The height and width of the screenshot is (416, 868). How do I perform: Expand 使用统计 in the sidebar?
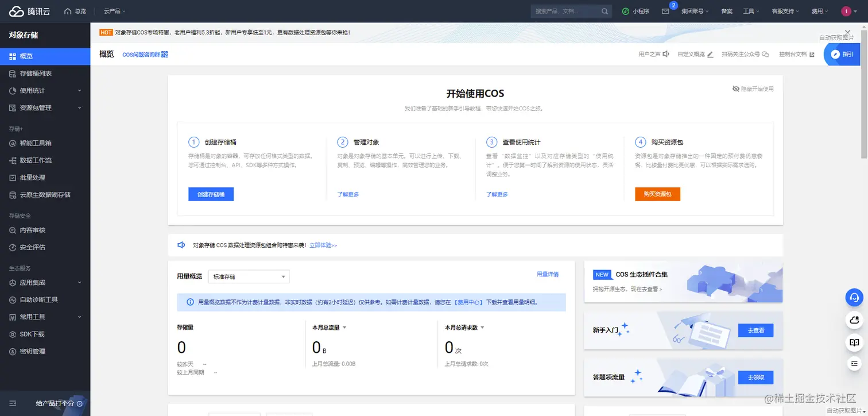(x=45, y=91)
